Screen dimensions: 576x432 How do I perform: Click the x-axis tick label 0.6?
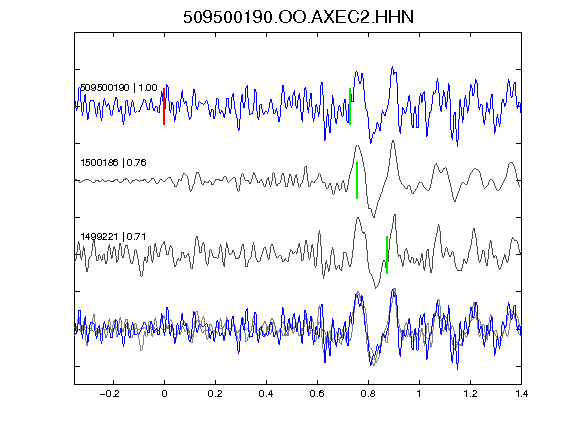pyautogui.click(x=317, y=394)
